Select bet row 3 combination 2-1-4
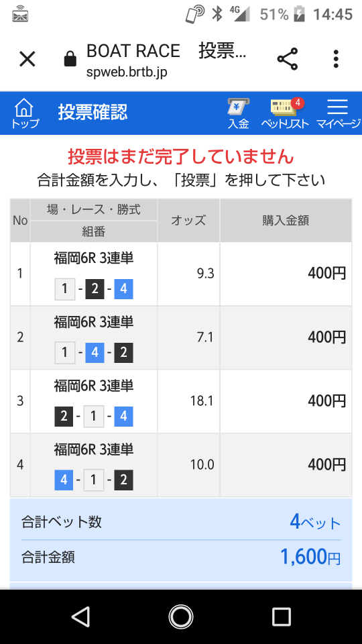The width and height of the screenshot is (362, 644). click(x=94, y=417)
